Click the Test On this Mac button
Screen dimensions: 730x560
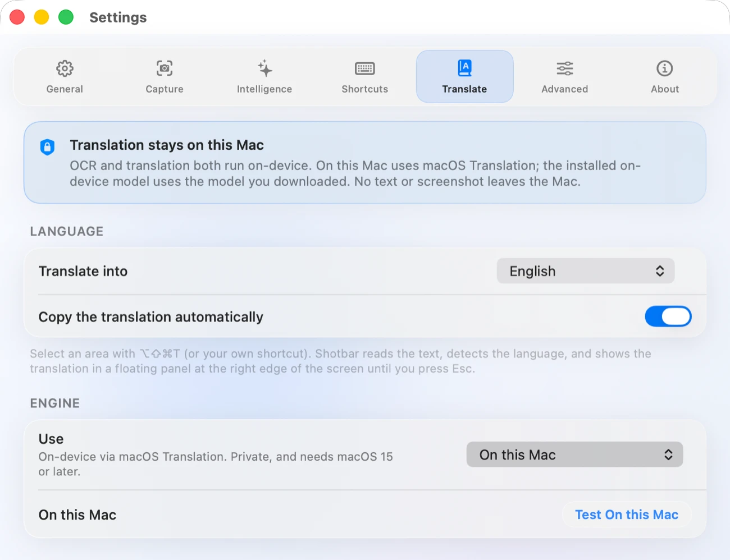(627, 515)
